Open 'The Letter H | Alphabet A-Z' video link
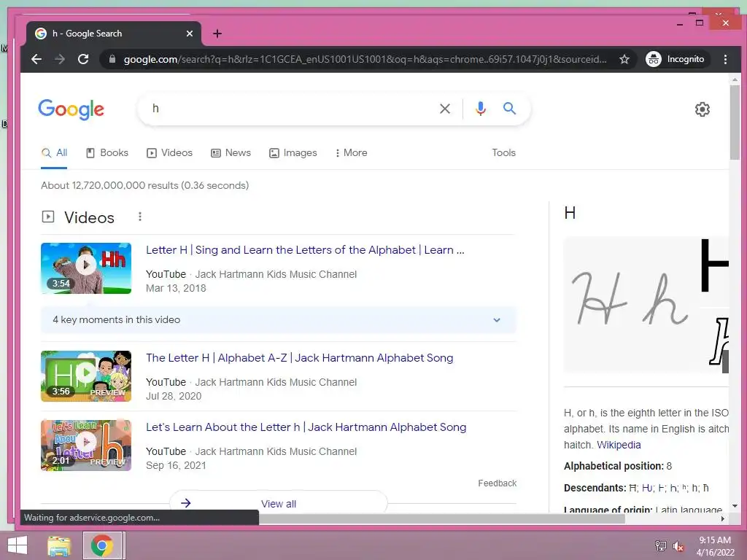 pyautogui.click(x=299, y=358)
